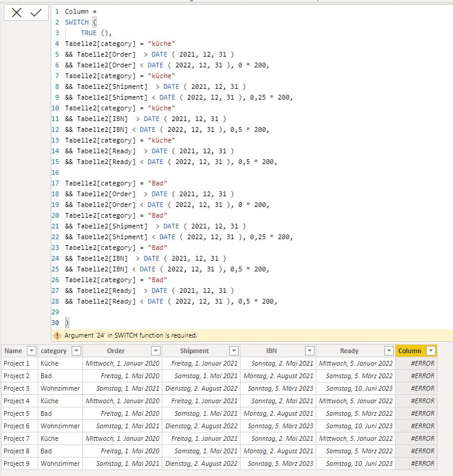The width and height of the screenshot is (453, 476).
Task: Select the Project 9 name cell
Action: (x=20, y=463)
